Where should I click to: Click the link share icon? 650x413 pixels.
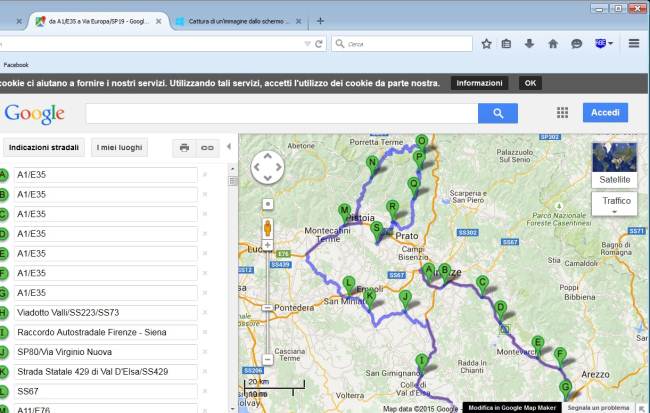[208, 148]
